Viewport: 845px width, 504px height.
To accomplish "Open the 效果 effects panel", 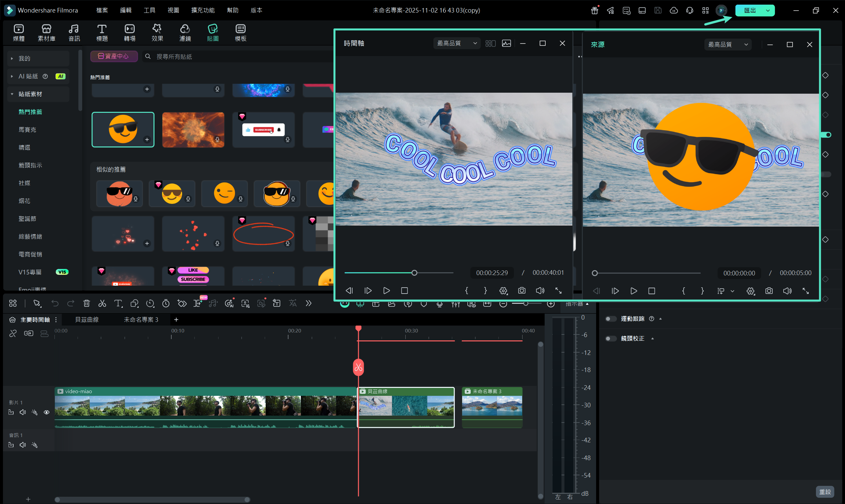I will pyautogui.click(x=157, y=33).
